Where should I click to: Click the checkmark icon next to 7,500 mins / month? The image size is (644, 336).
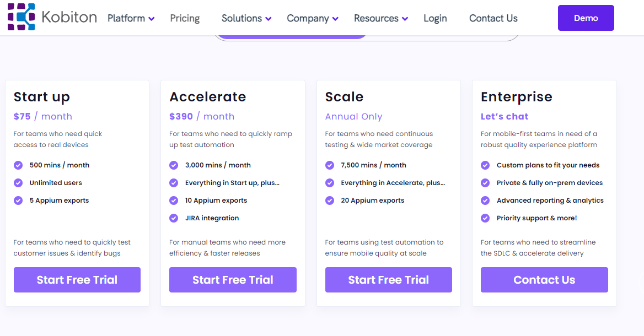tap(330, 165)
